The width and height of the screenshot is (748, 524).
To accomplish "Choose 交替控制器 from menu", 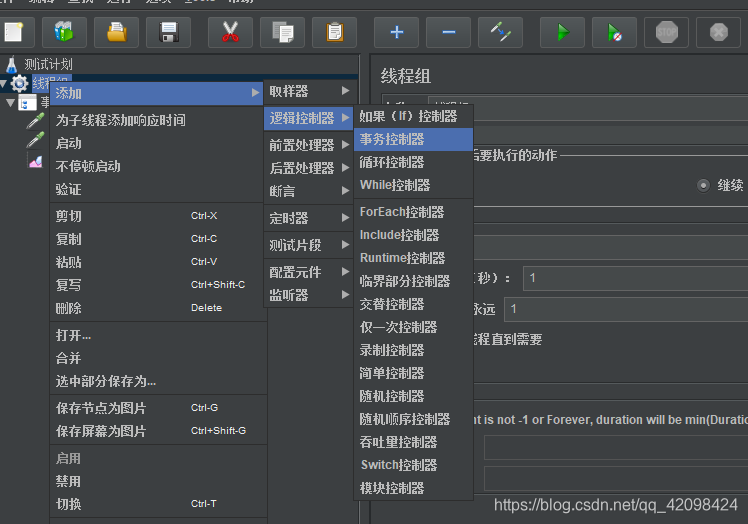I will [x=413, y=304].
